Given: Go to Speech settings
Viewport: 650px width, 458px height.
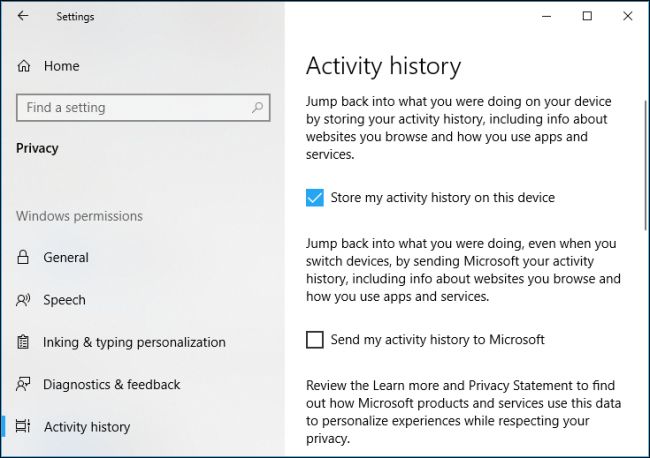Looking at the screenshot, I should tap(64, 300).
